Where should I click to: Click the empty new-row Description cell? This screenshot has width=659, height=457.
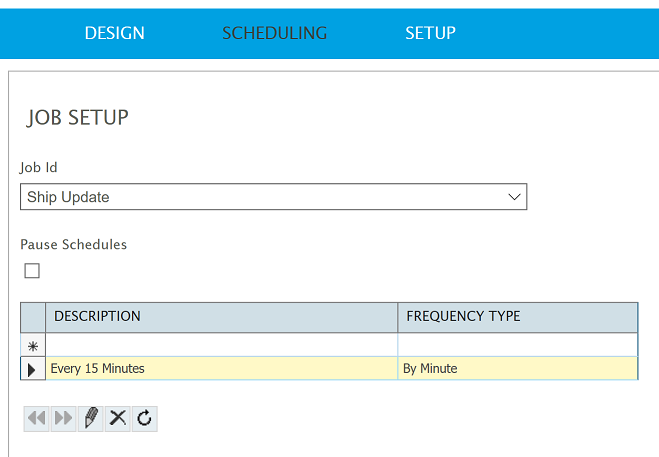click(221, 345)
